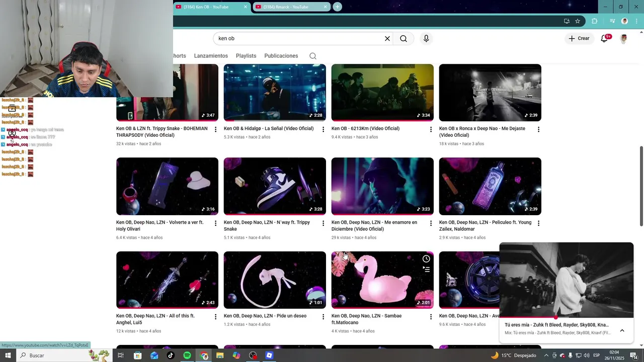Open Roblox from the taskbar
The image size is (644, 362).
tap(269, 355)
